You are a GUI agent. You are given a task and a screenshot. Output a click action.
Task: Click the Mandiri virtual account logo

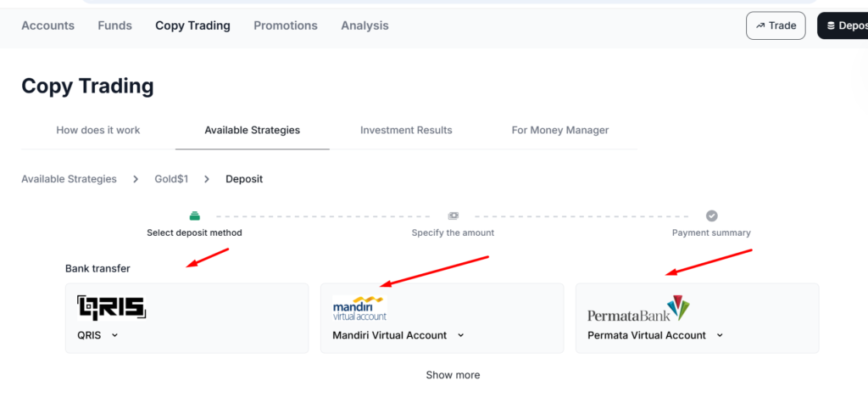[x=359, y=308]
